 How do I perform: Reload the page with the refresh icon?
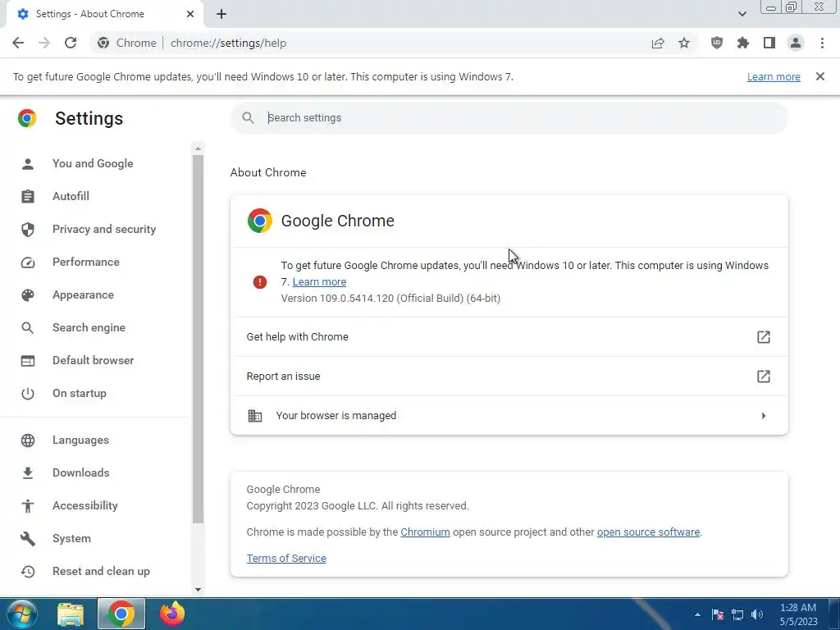pos(71,43)
